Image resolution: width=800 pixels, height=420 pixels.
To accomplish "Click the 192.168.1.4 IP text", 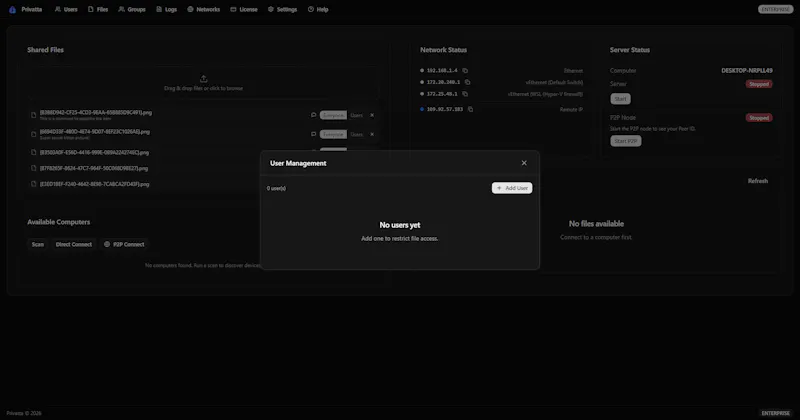I will pyautogui.click(x=442, y=70).
